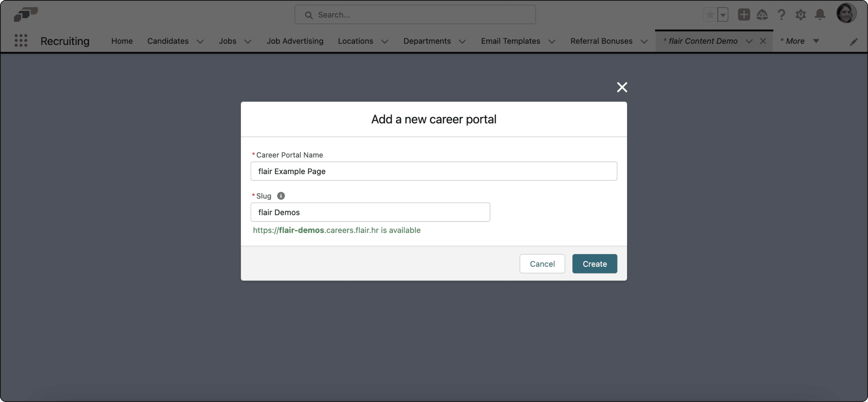This screenshot has height=402, width=868.
Task: Click the flair-demos availability URL text
Action: 337,230
